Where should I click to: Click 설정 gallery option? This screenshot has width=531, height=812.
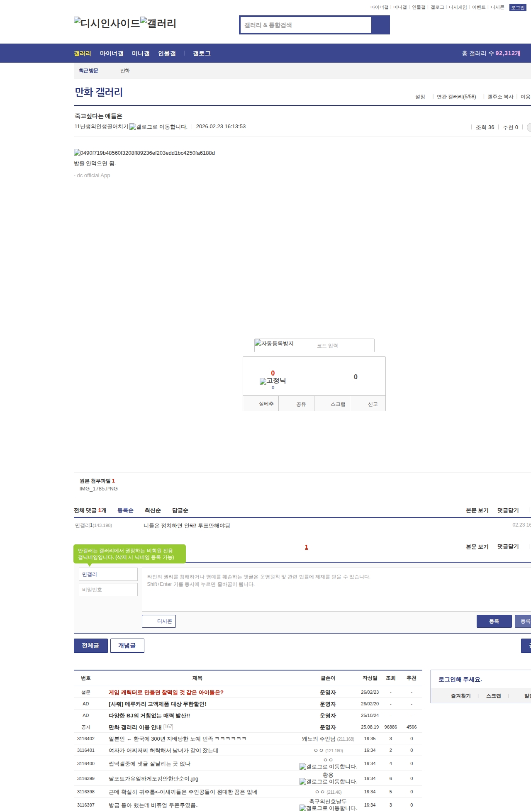click(420, 97)
